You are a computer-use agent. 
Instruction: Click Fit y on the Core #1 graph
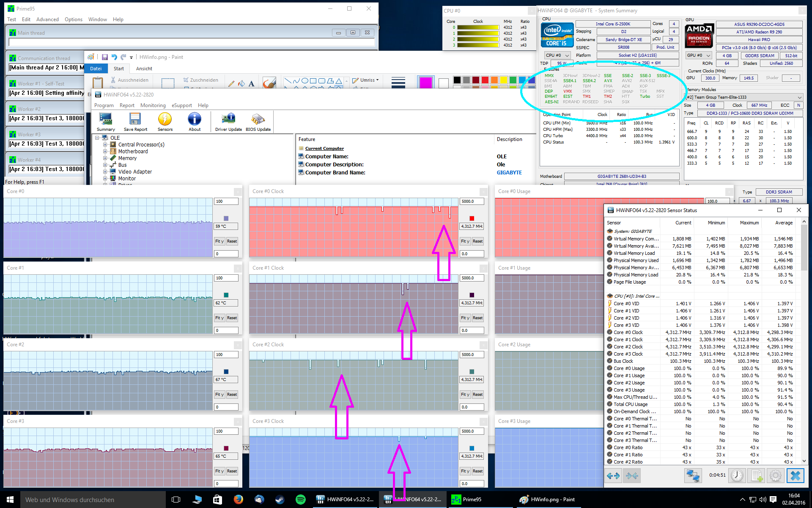point(219,318)
